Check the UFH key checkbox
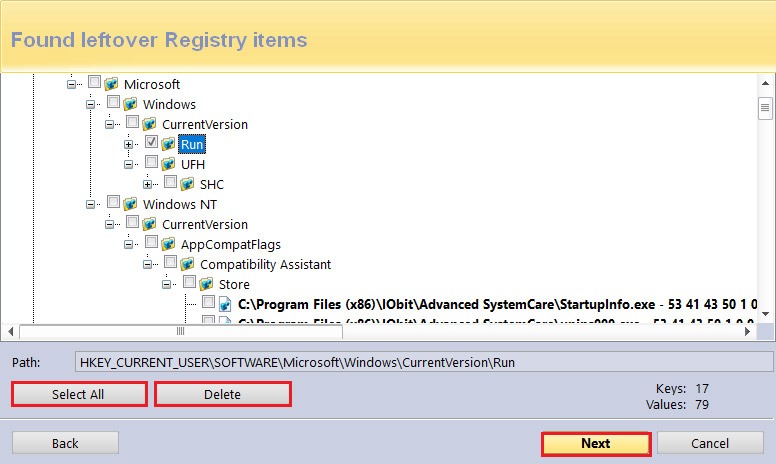The width and height of the screenshot is (776, 464). [x=151, y=162]
